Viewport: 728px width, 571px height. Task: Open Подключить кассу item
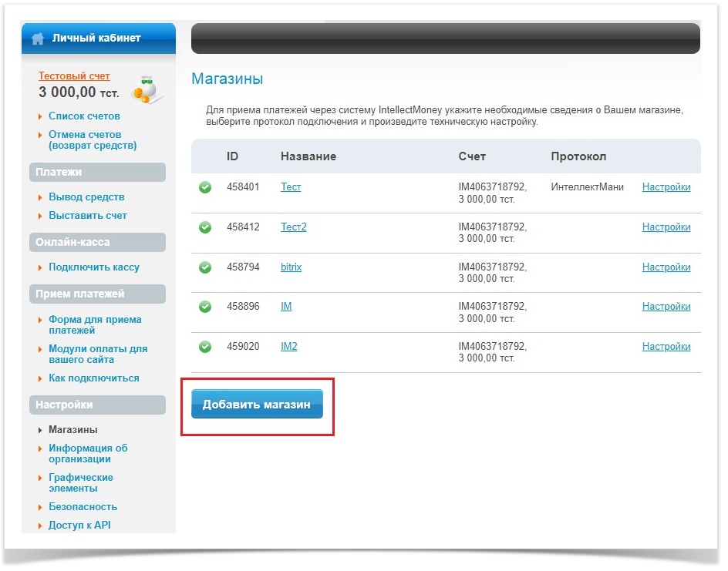(x=94, y=267)
